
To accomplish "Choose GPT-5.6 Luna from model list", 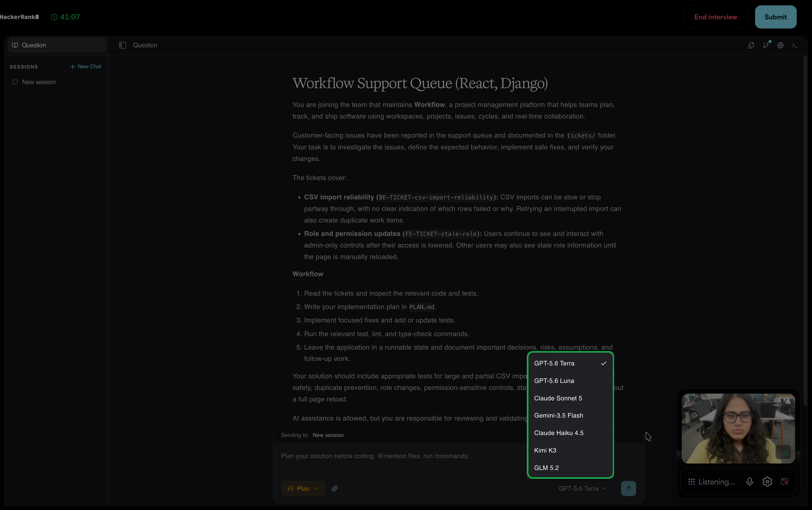I will pyautogui.click(x=570, y=380).
